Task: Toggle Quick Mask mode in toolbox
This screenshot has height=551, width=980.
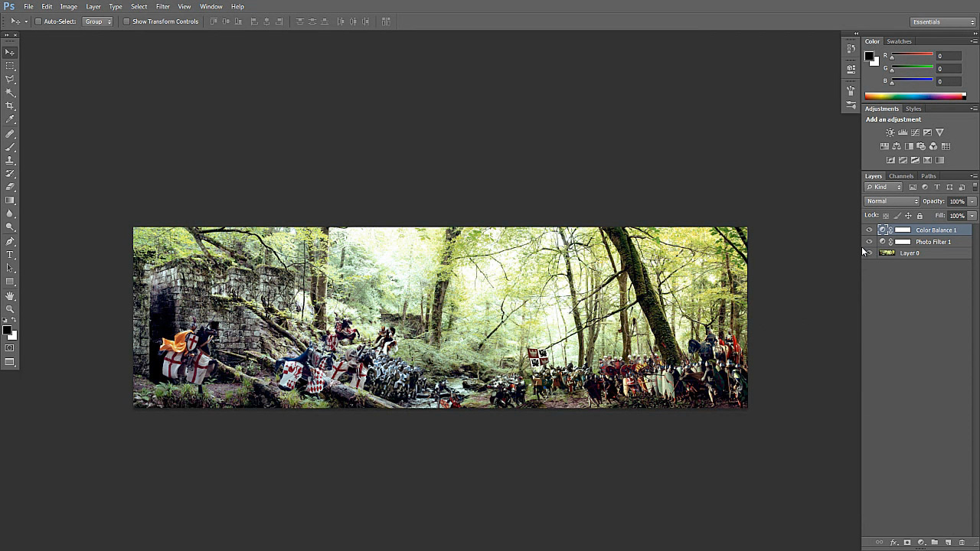Action: [10, 348]
